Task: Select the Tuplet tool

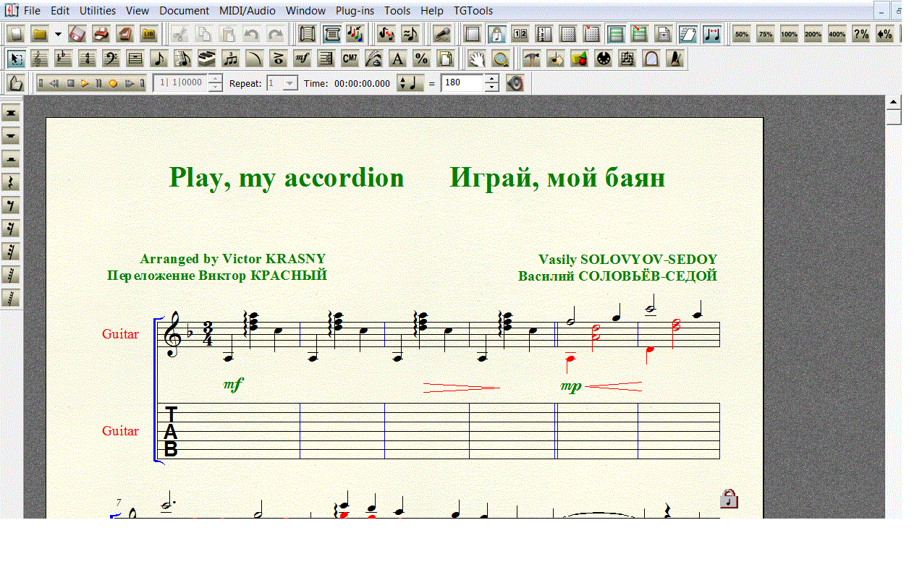Action: [231, 59]
